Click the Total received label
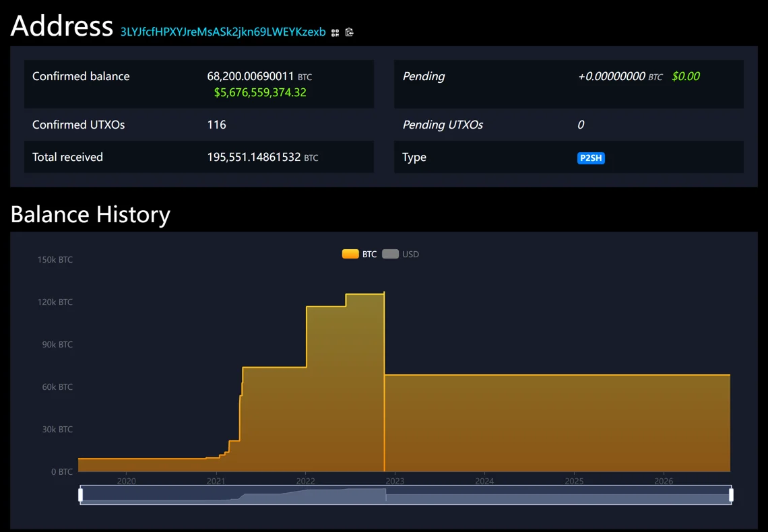The image size is (768, 532). pos(67,157)
